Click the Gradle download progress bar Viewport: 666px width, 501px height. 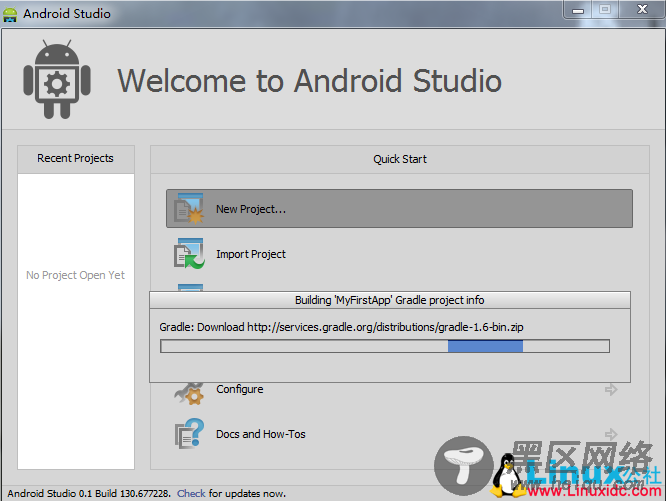coord(385,346)
